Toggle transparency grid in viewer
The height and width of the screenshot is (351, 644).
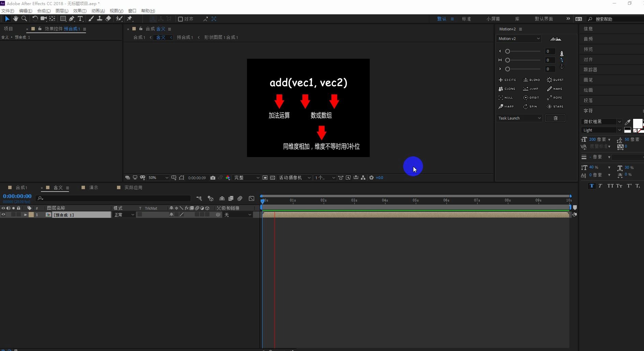click(x=273, y=178)
